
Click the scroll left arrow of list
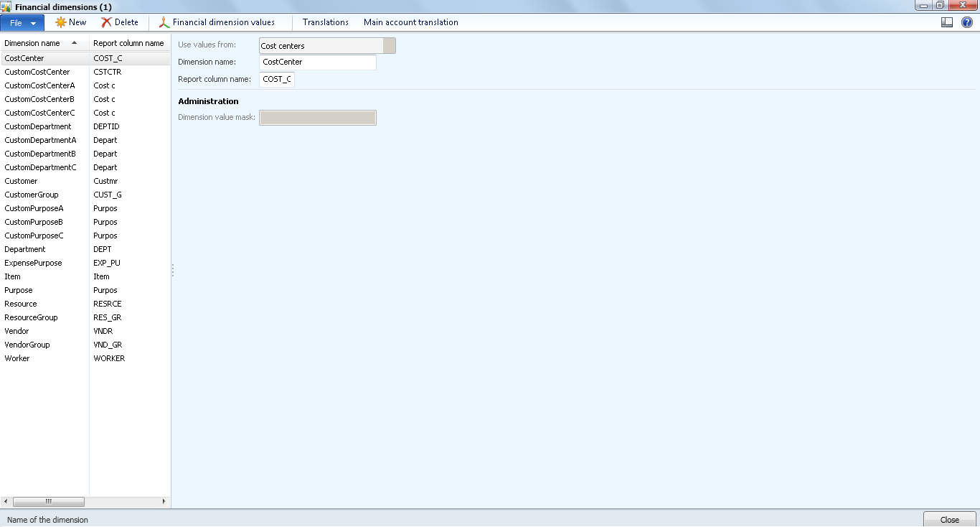pyautogui.click(x=6, y=501)
